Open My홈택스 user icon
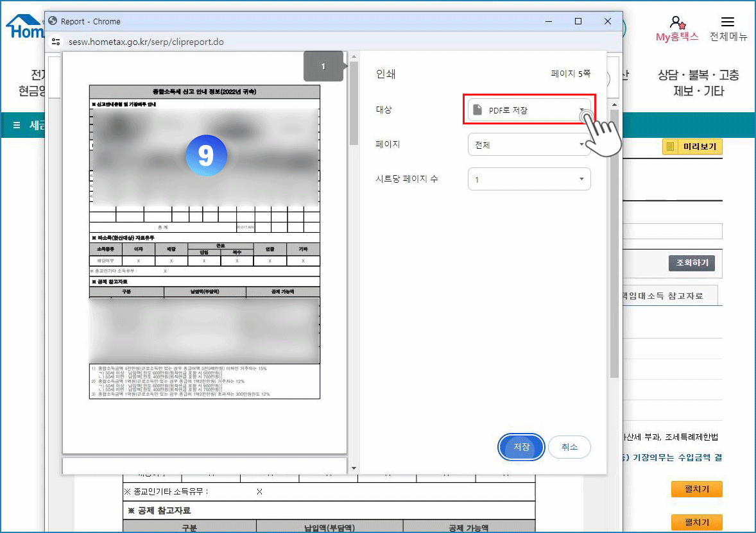The image size is (756, 533). [x=677, y=22]
